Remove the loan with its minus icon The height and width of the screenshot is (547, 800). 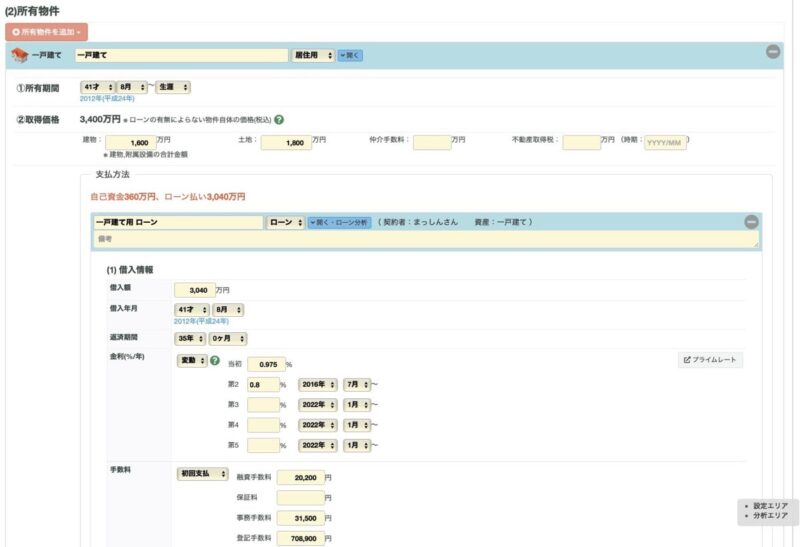click(x=751, y=222)
